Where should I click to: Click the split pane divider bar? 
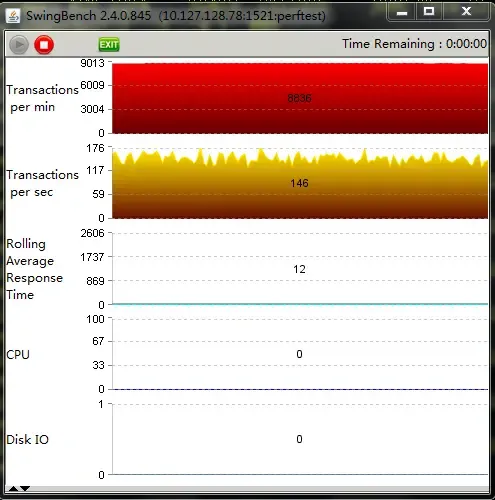(247, 489)
